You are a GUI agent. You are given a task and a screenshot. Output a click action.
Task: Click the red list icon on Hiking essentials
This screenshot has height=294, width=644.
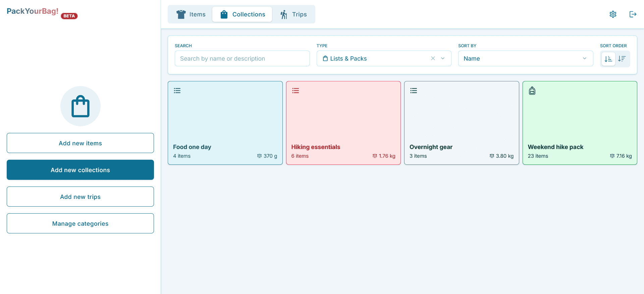point(296,90)
